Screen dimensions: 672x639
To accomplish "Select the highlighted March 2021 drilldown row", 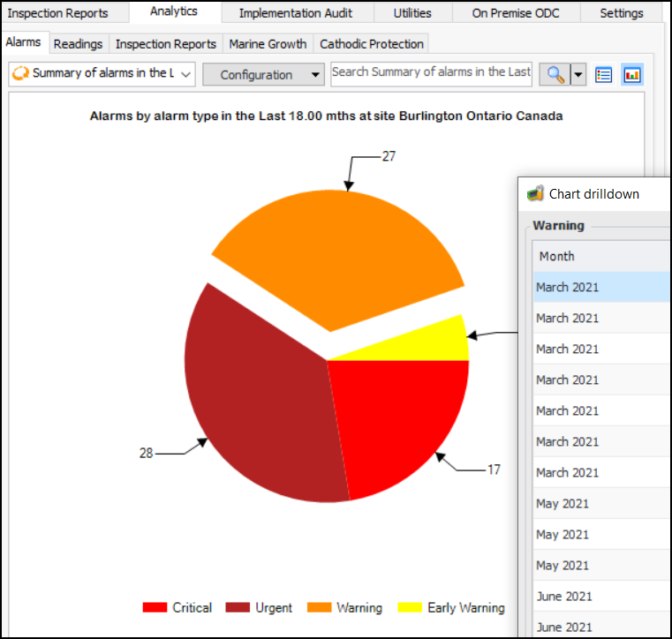I will tap(600, 287).
